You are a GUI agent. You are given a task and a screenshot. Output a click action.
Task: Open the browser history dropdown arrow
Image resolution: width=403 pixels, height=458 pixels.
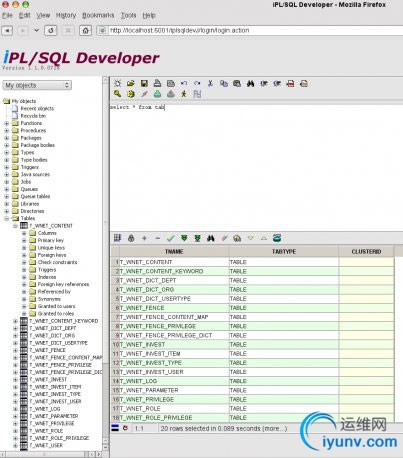[x=36, y=30]
